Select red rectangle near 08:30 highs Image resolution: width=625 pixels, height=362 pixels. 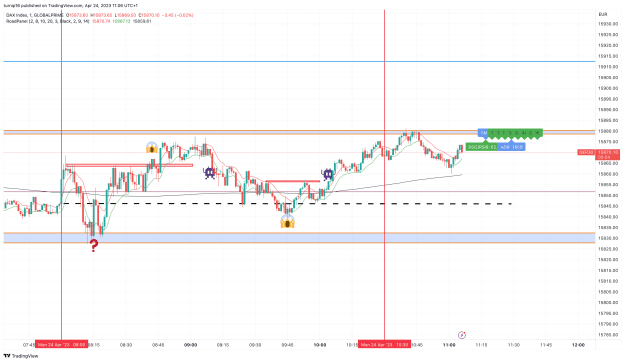pos(129,165)
